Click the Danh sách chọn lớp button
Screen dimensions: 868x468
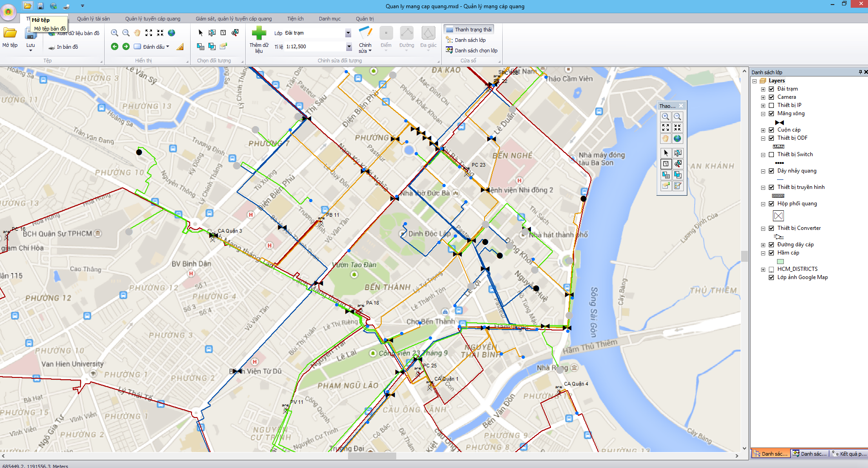point(471,51)
